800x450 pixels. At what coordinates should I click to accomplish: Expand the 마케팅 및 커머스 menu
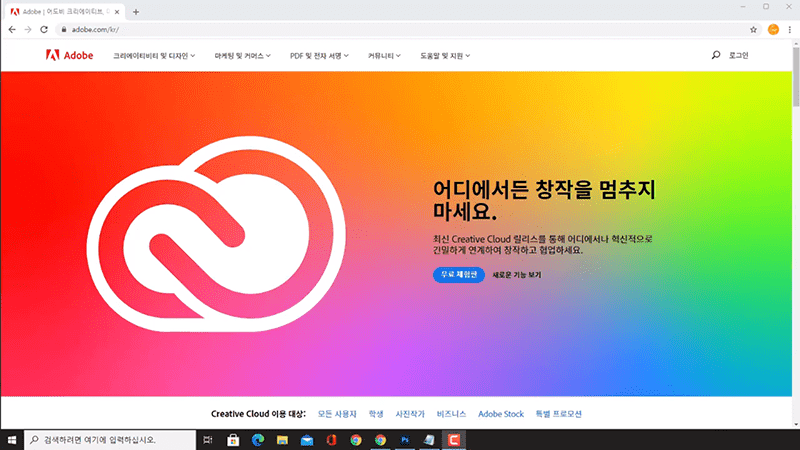(242, 56)
